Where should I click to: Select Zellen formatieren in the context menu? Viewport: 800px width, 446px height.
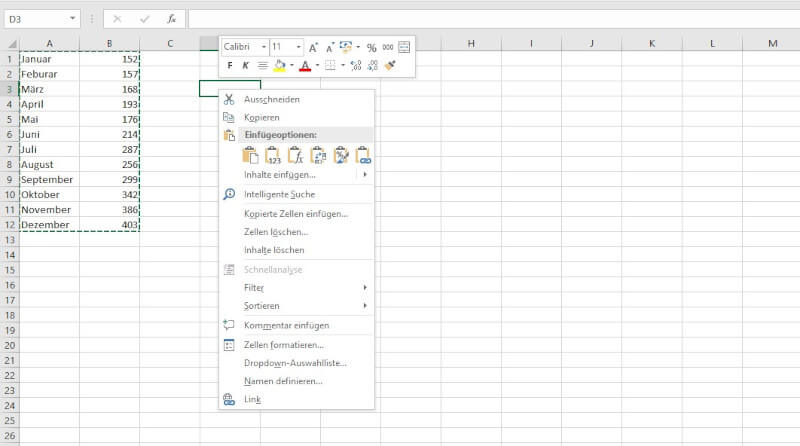click(x=283, y=345)
